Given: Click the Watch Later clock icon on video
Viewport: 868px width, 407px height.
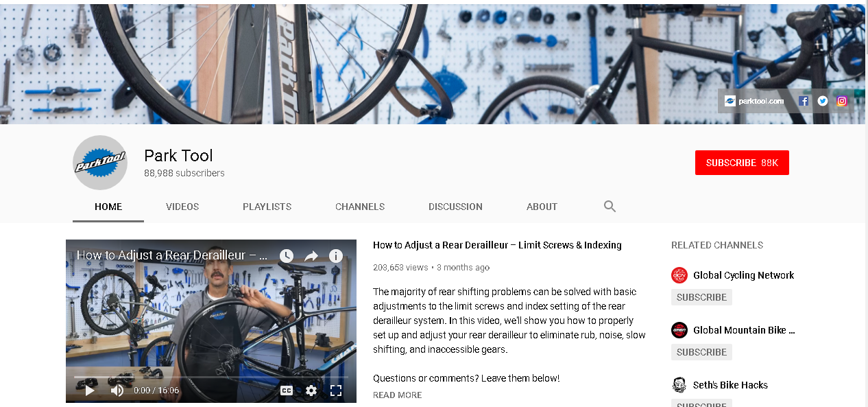Looking at the screenshot, I should point(287,255).
